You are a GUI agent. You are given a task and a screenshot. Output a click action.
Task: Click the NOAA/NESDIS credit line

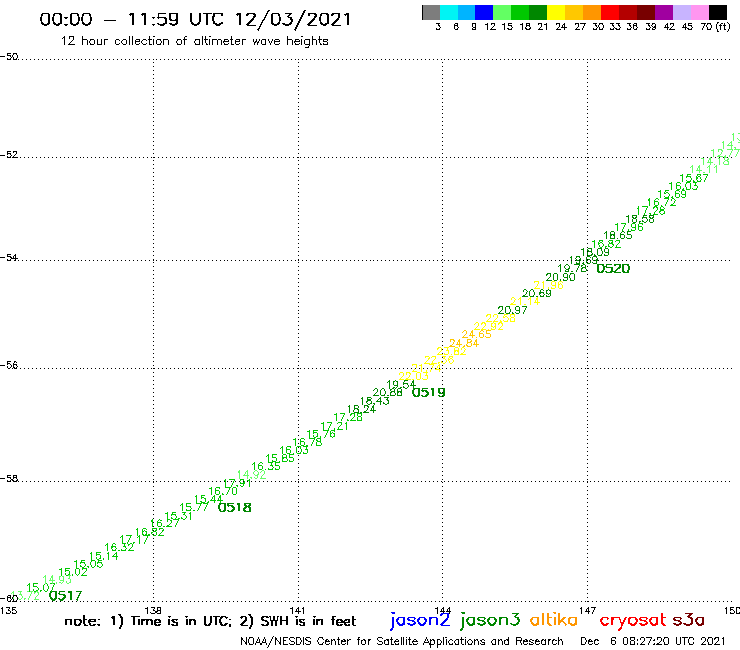(402, 641)
